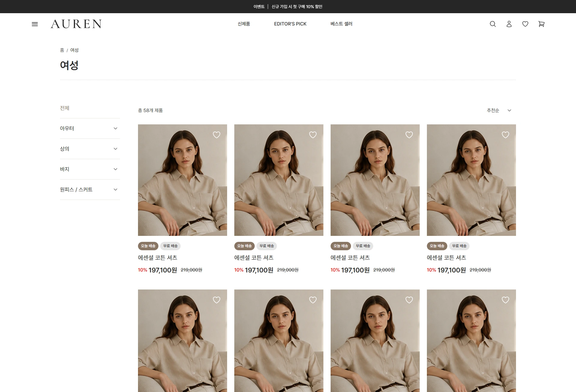Toggle wishlist heart on fourth bottom-row product
Image resolution: width=576 pixels, height=392 pixels.
(x=505, y=300)
